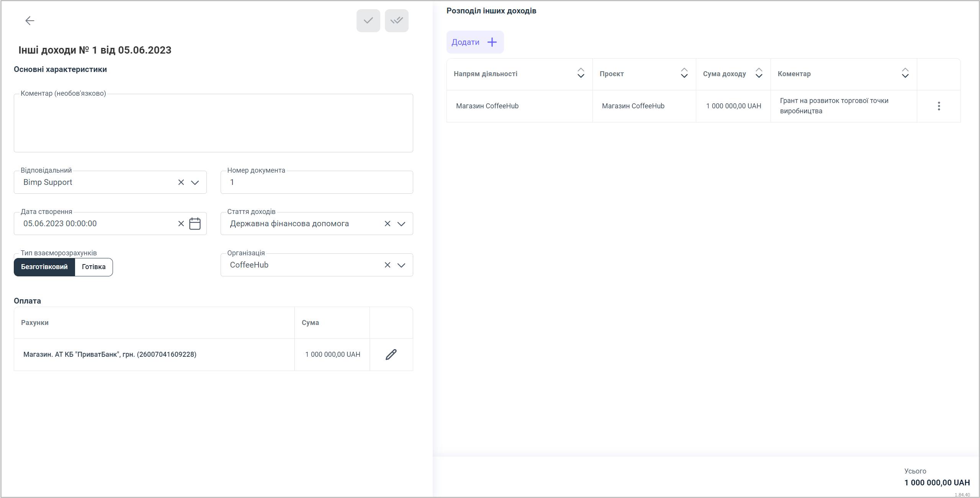Sort by Напрям діяльності column
Viewport: 980px width, 498px height.
581,73
